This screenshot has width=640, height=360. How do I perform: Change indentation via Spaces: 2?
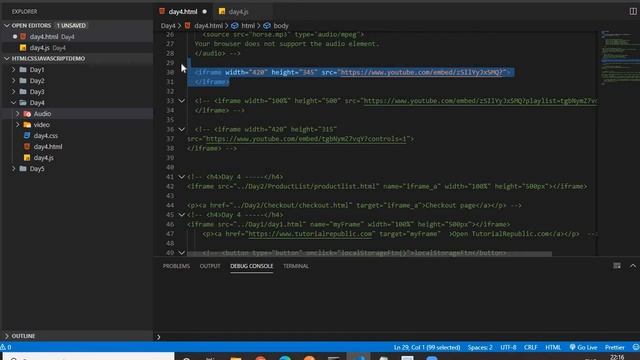[x=480, y=347]
